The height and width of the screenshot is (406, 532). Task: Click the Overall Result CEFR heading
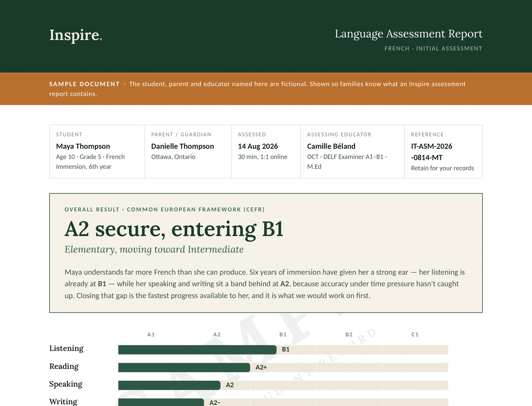165,210
